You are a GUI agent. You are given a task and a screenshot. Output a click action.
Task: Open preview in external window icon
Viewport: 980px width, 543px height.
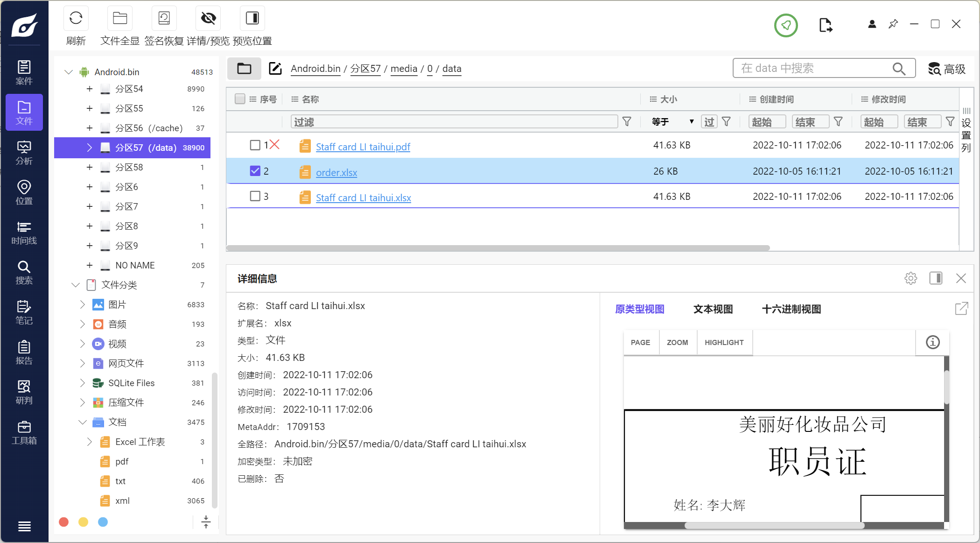coord(961,309)
